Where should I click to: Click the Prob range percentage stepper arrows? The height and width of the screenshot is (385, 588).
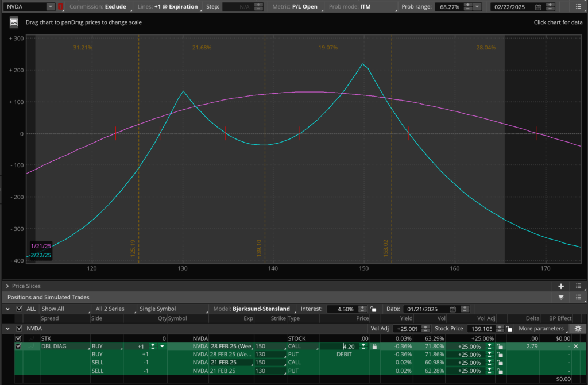(467, 7)
